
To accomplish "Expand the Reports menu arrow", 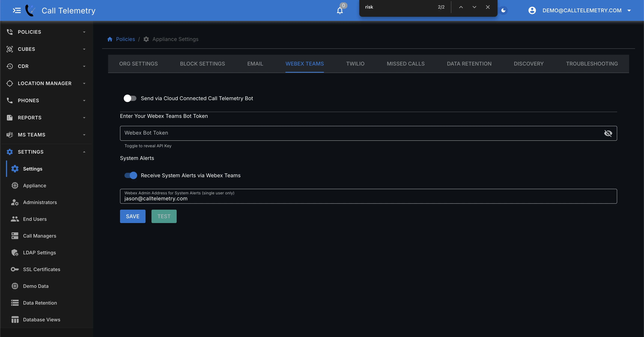I will coord(84,118).
